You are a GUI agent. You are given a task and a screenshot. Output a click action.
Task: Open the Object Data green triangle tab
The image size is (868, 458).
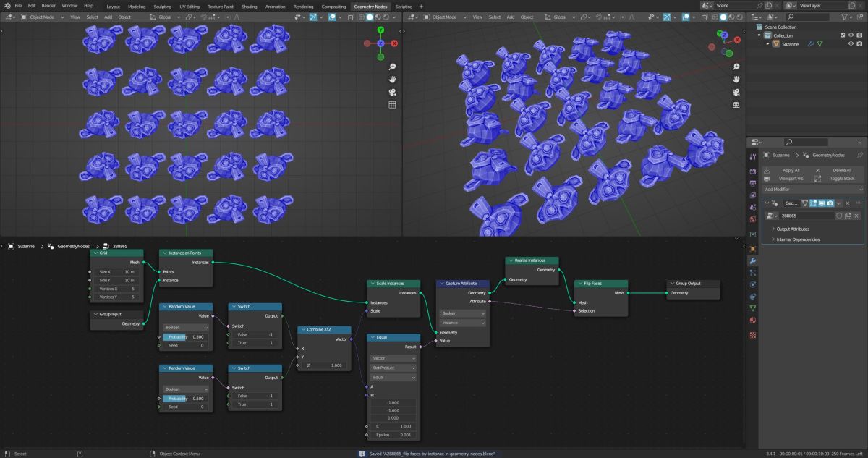(x=753, y=308)
